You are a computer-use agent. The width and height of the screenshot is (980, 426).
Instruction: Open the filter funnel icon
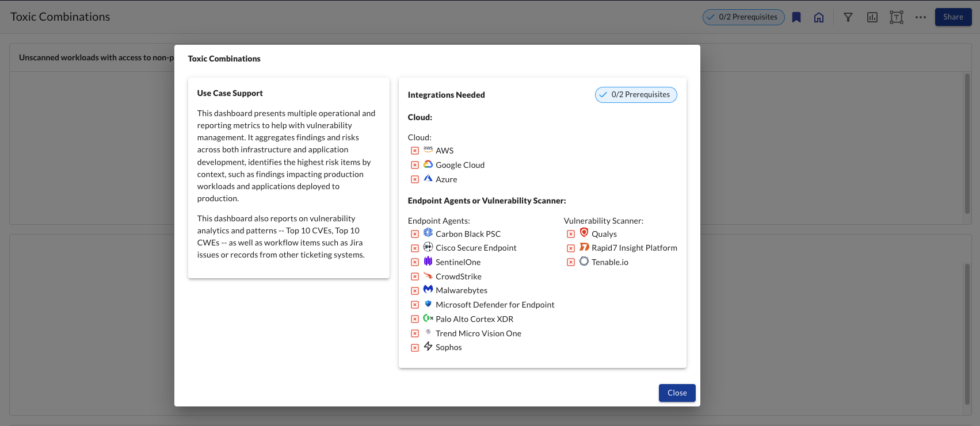point(848,17)
